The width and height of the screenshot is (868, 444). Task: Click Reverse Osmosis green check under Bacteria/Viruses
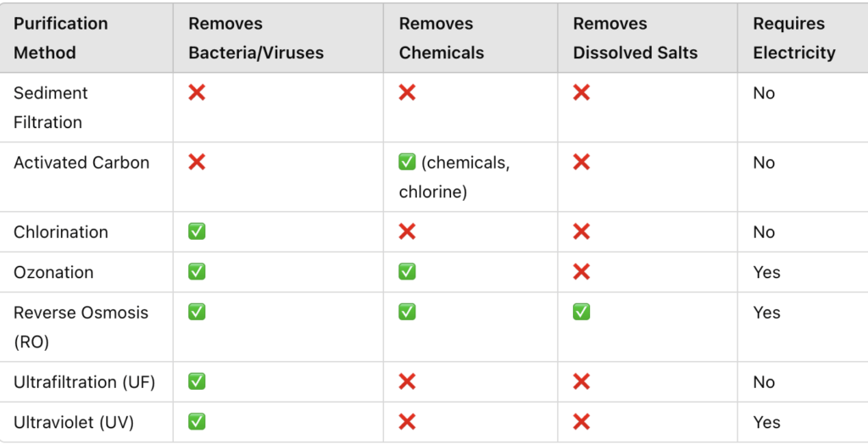[x=197, y=312]
